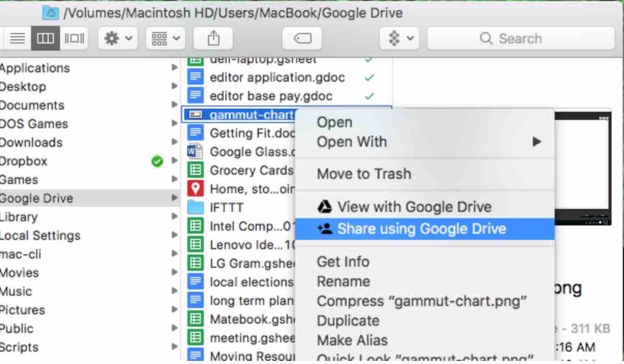This screenshot has height=364, width=624.
Task: Choose View with Google Drive
Action: coord(424,207)
